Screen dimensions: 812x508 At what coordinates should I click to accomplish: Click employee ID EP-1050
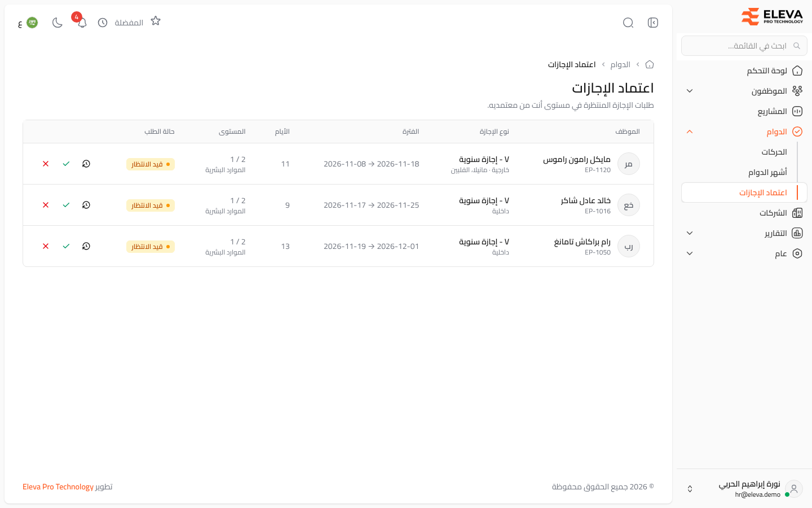click(x=598, y=252)
